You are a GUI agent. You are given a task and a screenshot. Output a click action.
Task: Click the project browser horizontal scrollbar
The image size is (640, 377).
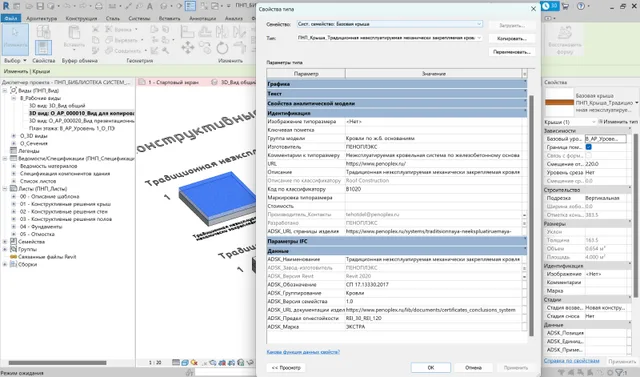[58, 363]
